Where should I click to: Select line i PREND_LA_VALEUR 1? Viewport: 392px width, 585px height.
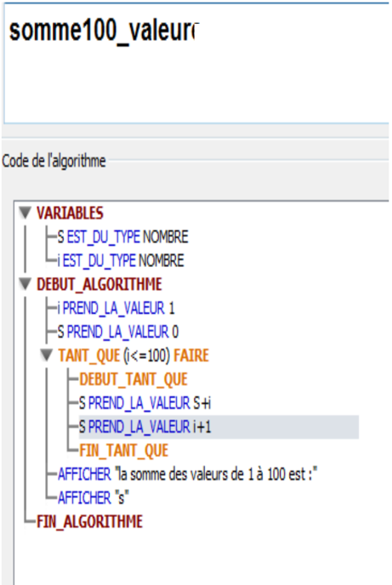coord(116,308)
